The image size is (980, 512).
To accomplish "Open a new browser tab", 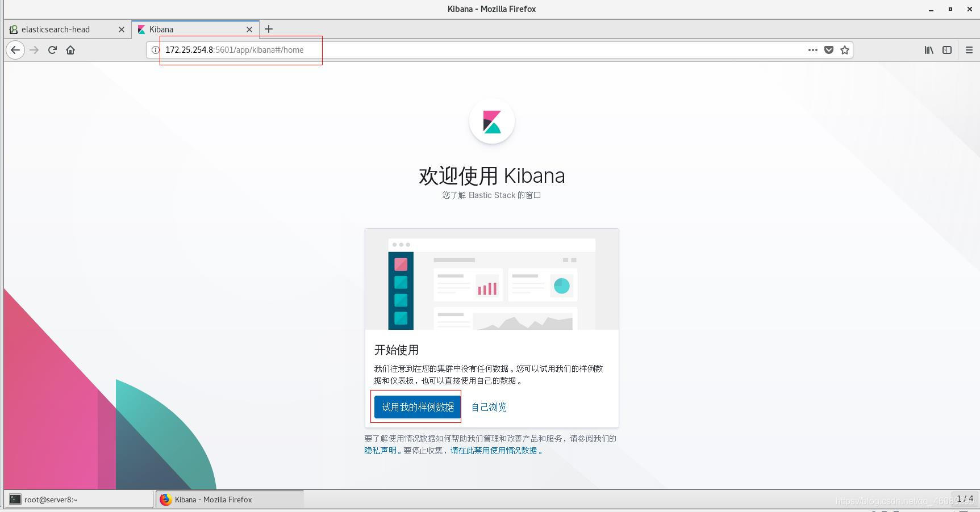I will coord(269,29).
